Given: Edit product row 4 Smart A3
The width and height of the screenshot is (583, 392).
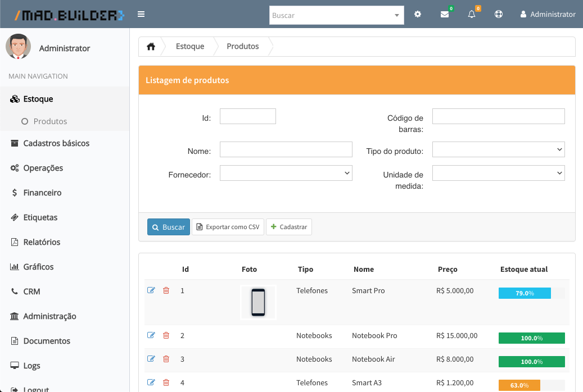Looking at the screenshot, I should click(151, 382).
